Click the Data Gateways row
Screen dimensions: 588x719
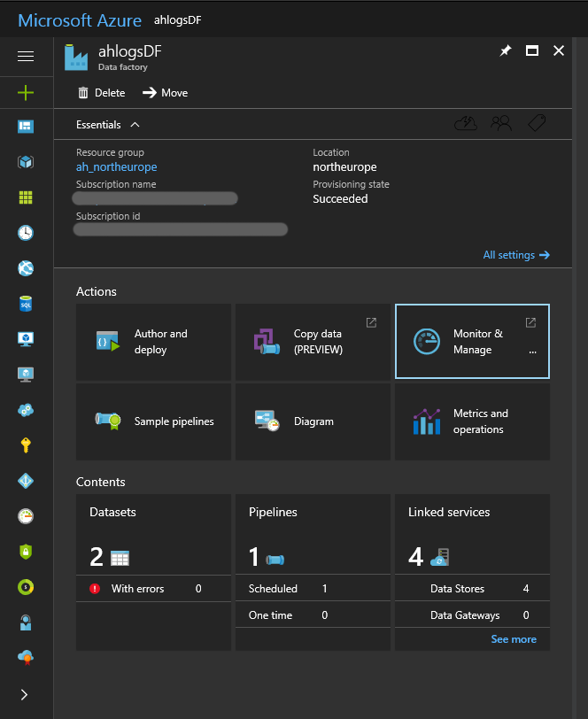pos(472,615)
